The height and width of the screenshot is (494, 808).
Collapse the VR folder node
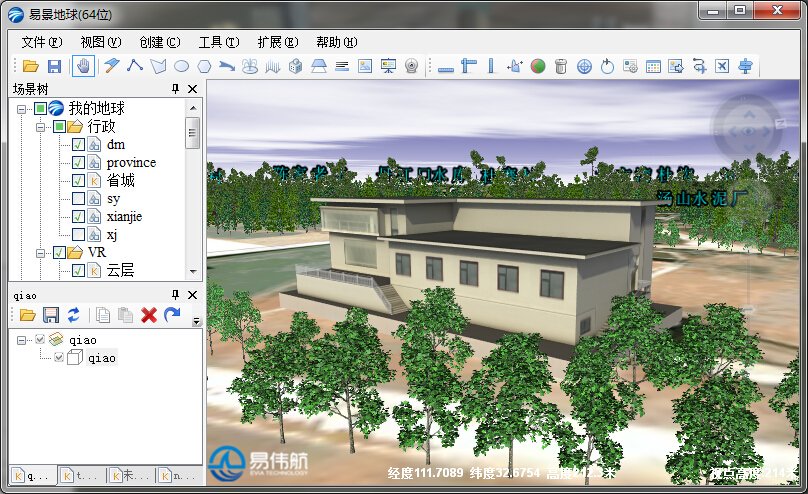click(41, 252)
